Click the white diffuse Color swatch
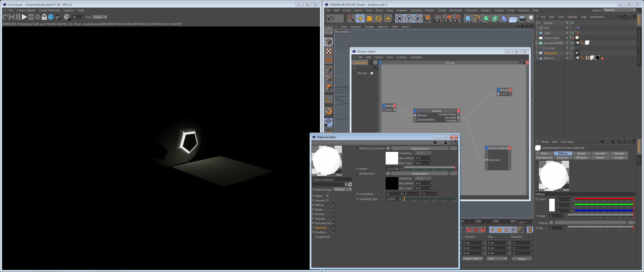 click(552, 205)
